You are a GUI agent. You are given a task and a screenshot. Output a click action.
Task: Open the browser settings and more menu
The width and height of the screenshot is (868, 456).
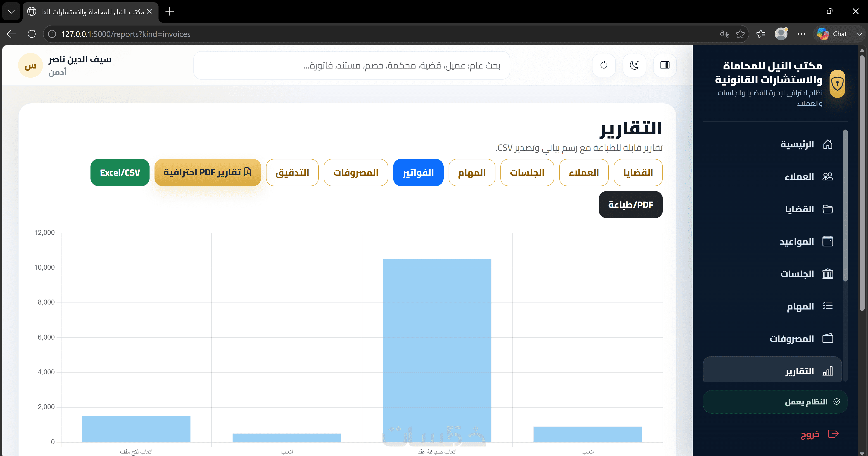tap(801, 34)
